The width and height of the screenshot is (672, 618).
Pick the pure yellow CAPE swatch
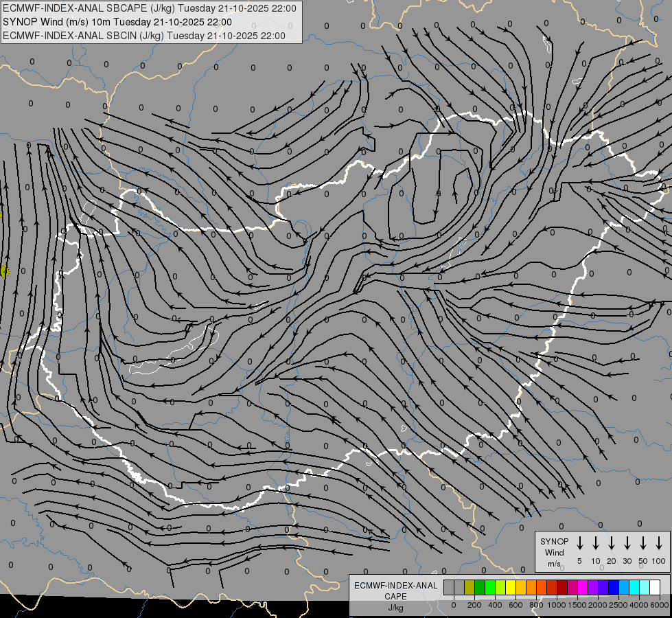click(x=511, y=587)
